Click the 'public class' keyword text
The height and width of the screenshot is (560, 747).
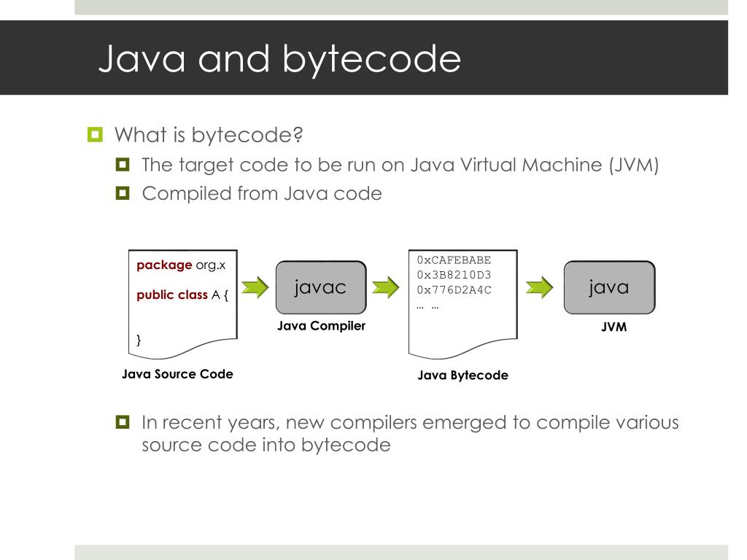172,295
